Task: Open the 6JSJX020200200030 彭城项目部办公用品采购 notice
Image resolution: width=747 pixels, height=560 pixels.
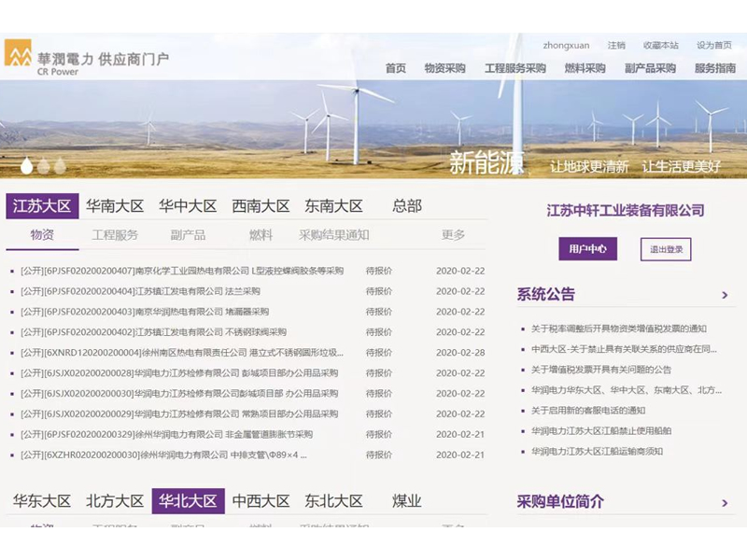Action: 179,394
